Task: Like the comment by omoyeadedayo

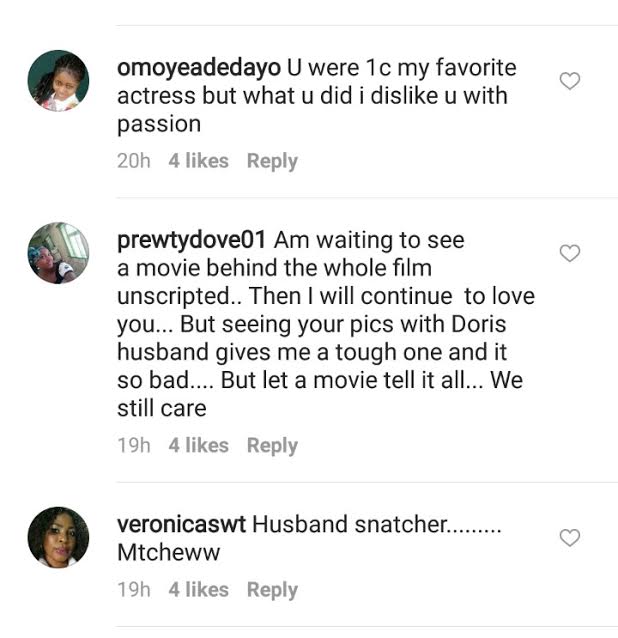Action: tap(569, 81)
